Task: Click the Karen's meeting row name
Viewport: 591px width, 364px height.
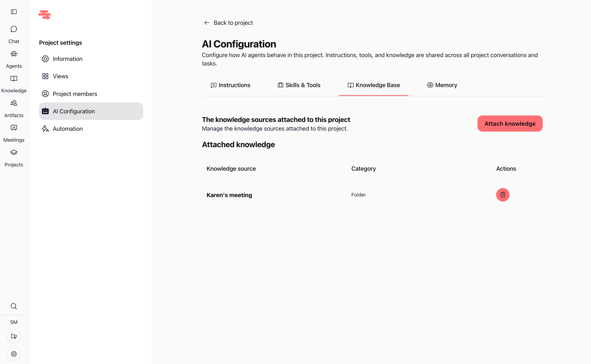Action: [229, 195]
